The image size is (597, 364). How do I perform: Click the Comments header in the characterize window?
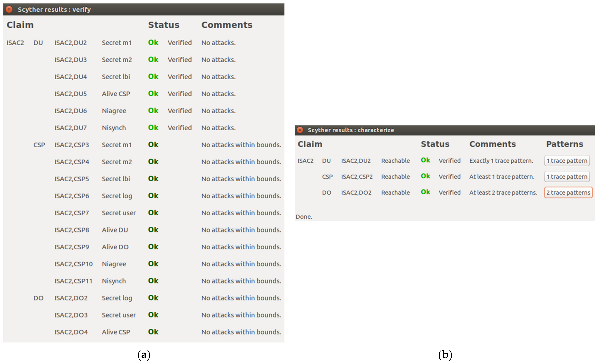pyautogui.click(x=492, y=144)
